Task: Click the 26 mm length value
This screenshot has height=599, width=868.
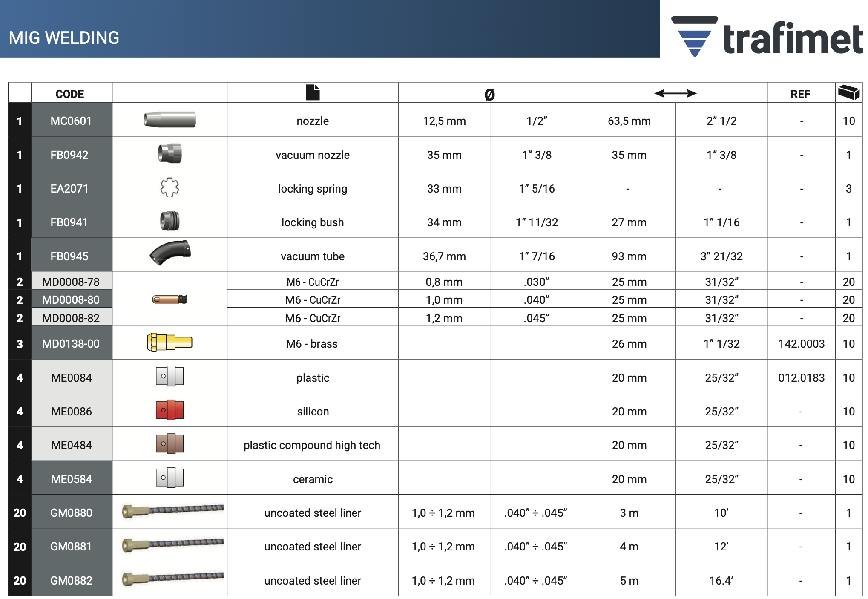Action: pyautogui.click(x=629, y=344)
